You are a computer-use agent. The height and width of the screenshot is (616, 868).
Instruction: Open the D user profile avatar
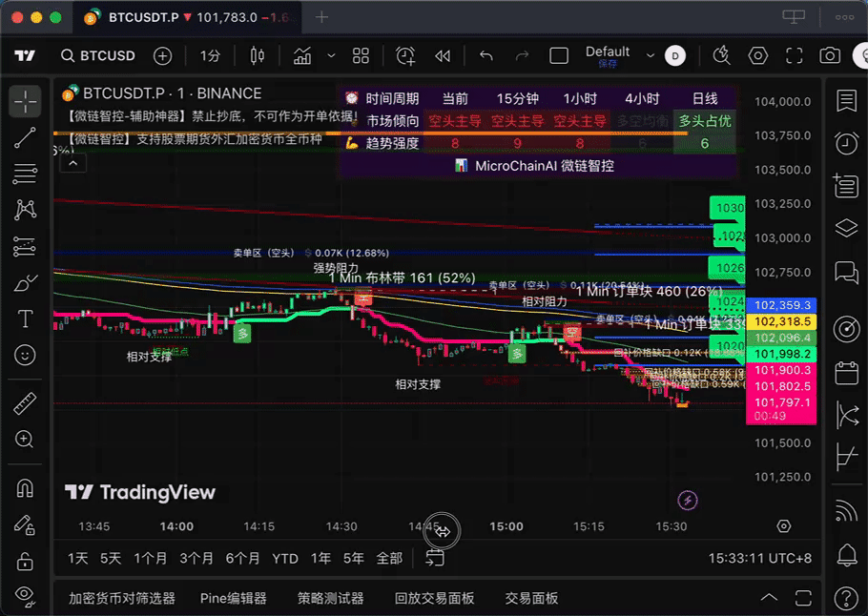[674, 55]
